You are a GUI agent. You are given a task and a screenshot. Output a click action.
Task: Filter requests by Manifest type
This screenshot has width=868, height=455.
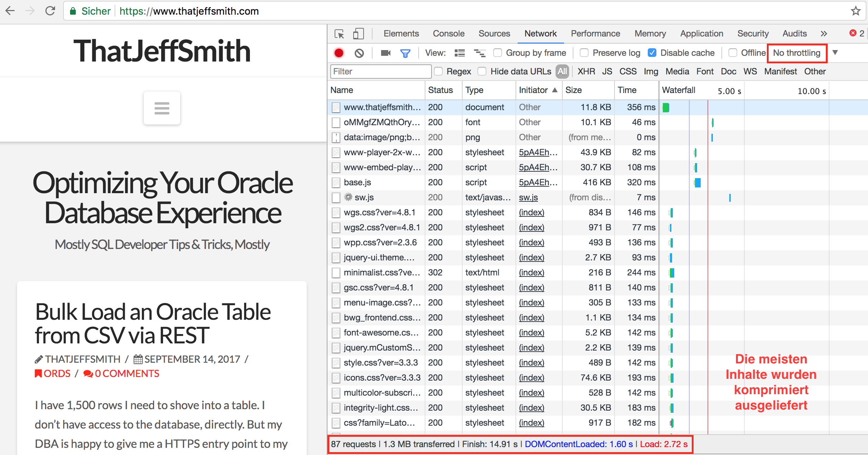(x=781, y=72)
